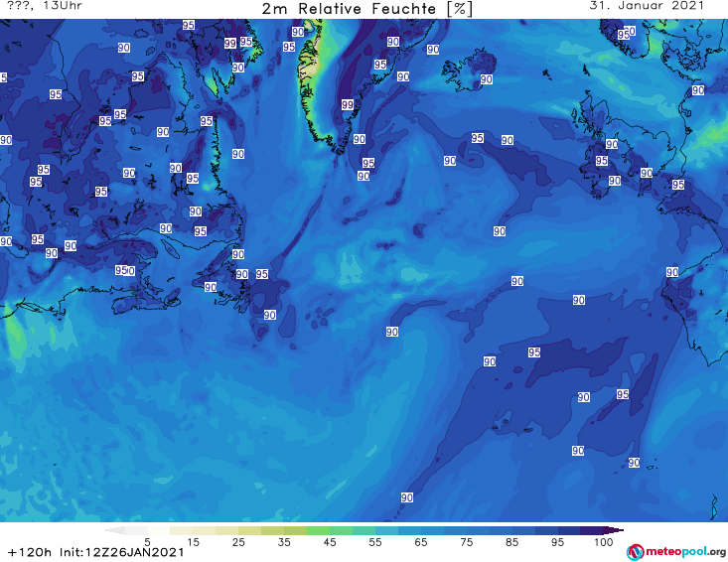Select the 'Init:12Z26JAN2021' run label
728x562 pixels.
(x=121, y=553)
